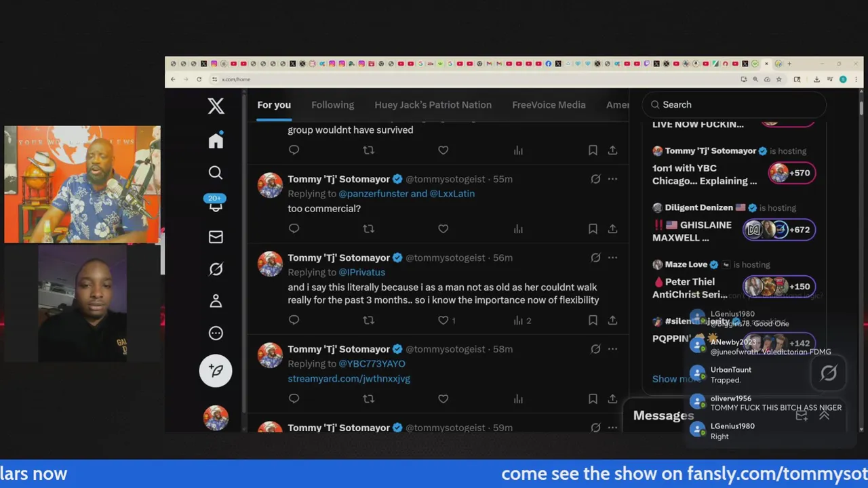This screenshot has width=868, height=488.
Task: Open more options on 58m post
Action: (x=612, y=349)
